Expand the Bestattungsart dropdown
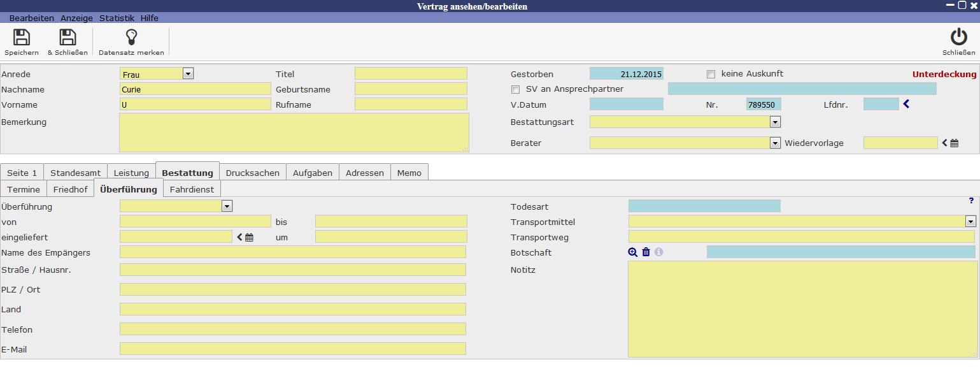Viewport: 980px width, 369px height. (x=775, y=122)
